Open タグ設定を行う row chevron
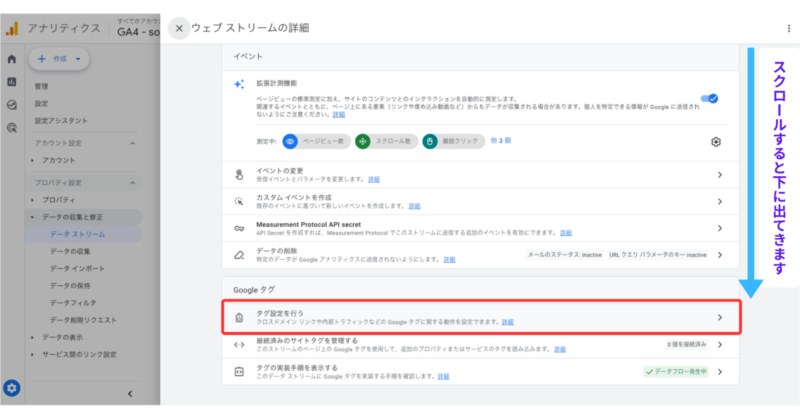The height and width of the screenshot is (420, 800). coord(719,317)
